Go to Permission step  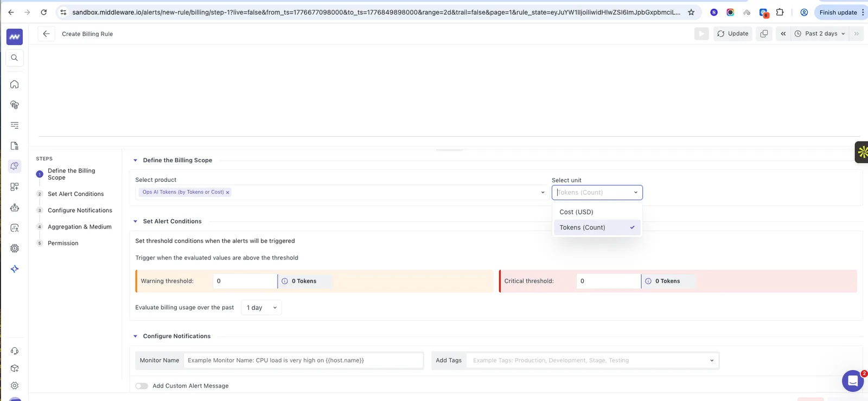click(63, 243)
